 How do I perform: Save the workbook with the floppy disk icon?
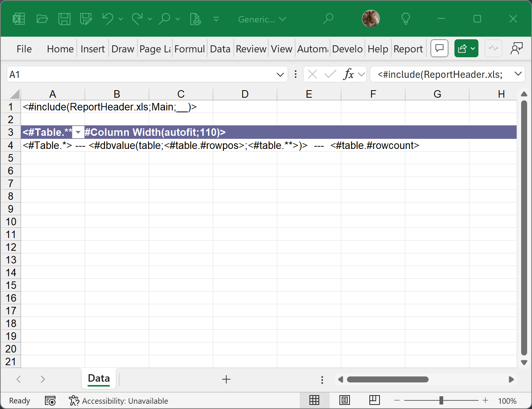pyautogui.click(x=64, y=19)
